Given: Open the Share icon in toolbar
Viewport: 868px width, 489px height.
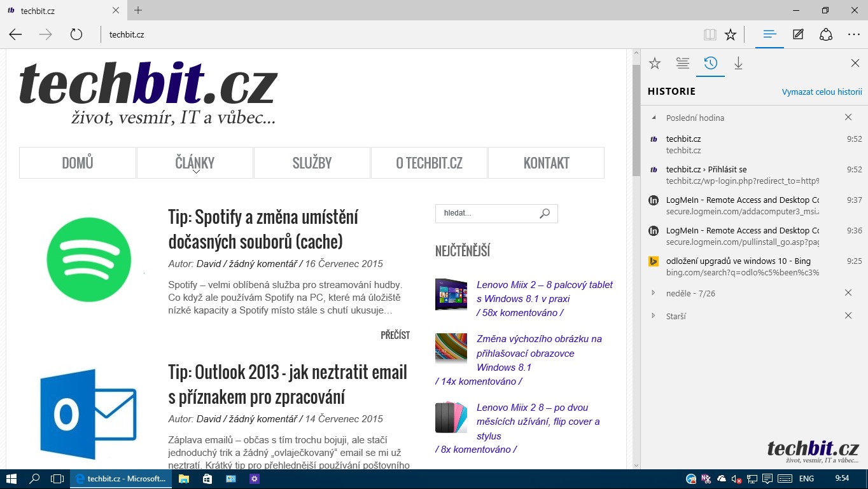Looking at the screenshot, I should pyautogui.click(x=825, y=34).
